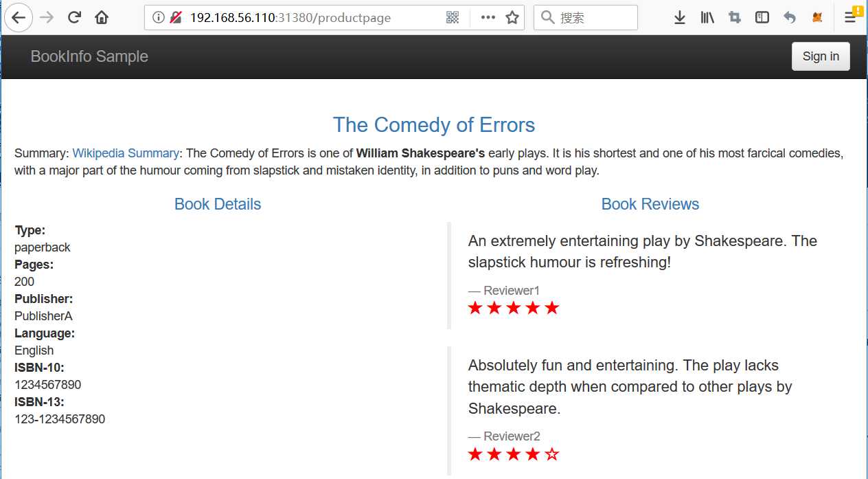Viewport: 868px width, 479px height.
Task: Click the Sign in button
Action: pyautogui.click(x=821, y=56)
